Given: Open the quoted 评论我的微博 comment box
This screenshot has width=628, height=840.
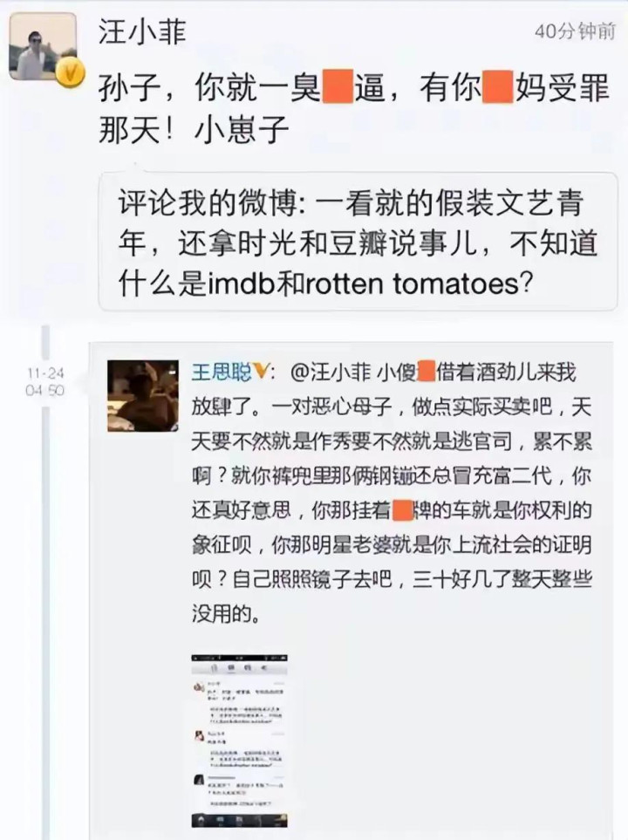Looking at the screenshot, I should pos(358,242).
